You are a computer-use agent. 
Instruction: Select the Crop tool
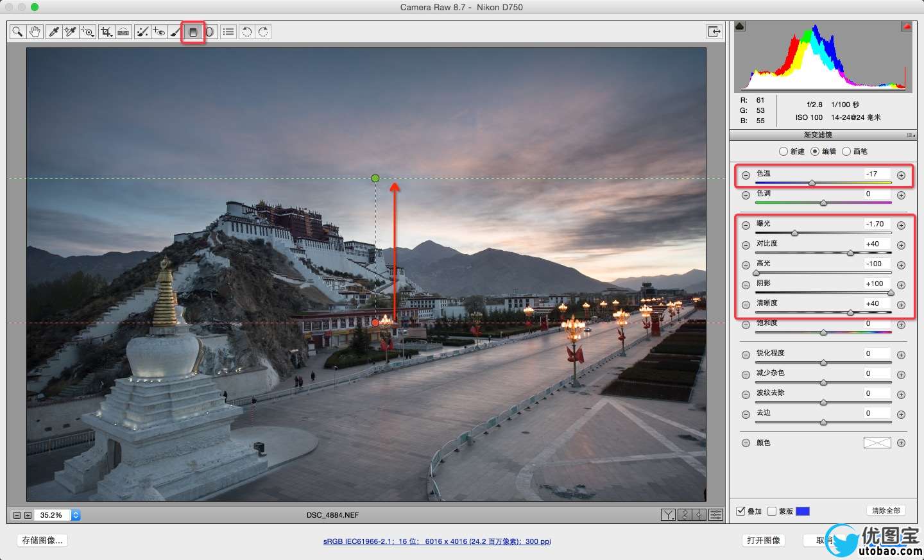pyautogui.click(x=106, y=31)
